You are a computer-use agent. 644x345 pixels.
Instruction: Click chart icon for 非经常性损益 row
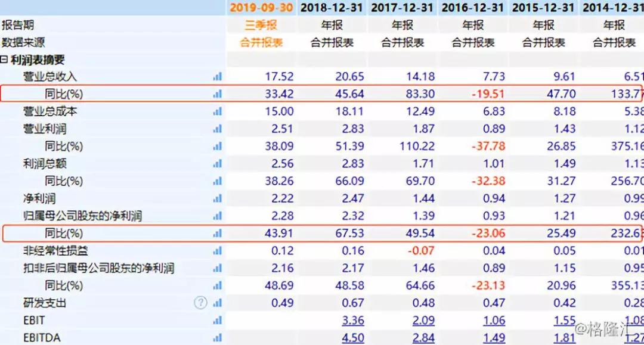(217, 251)
